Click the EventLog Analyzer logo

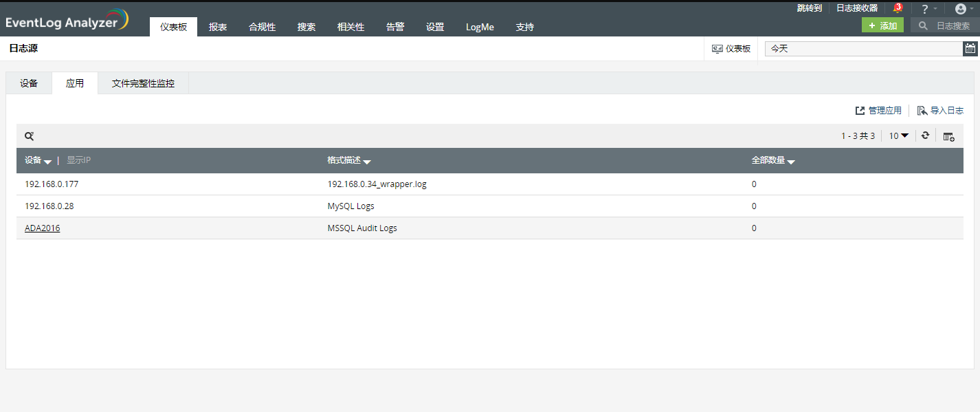tap(67, 20)
